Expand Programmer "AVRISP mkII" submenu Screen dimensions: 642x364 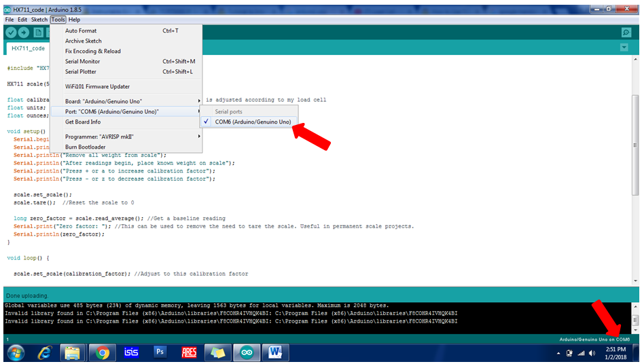[x=126, y=136]
